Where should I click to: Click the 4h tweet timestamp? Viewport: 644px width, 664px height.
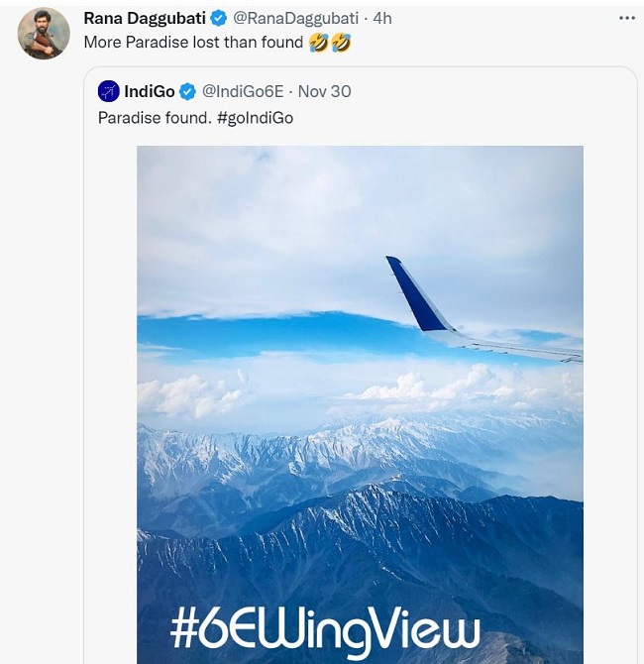coord(382,19)
